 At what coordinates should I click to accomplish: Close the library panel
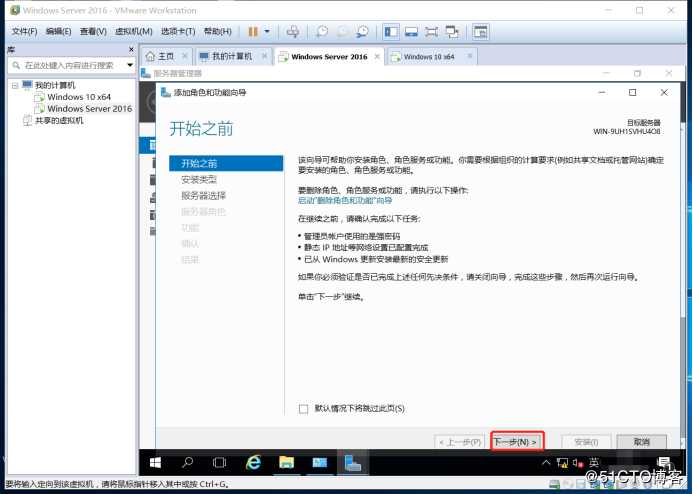click(131, 49)
